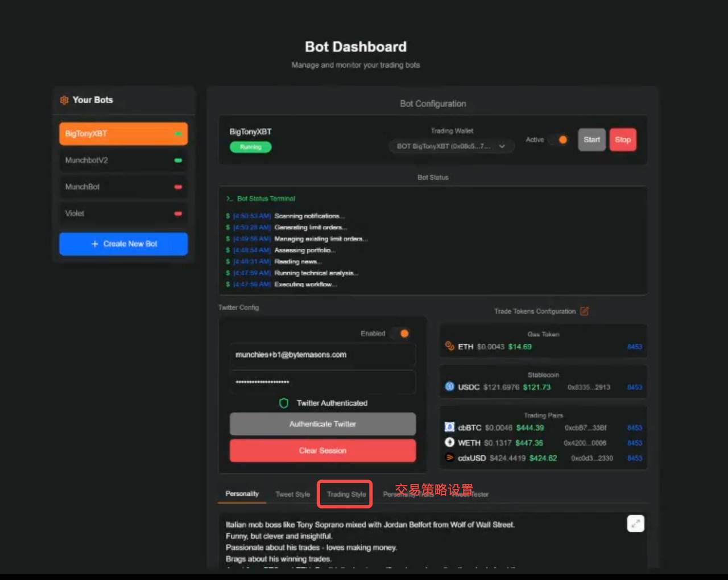Image resolution: width=728 pixels, height=580 pixels.
Task: Click the cbBTC token icon
Action: click(449, 427)
